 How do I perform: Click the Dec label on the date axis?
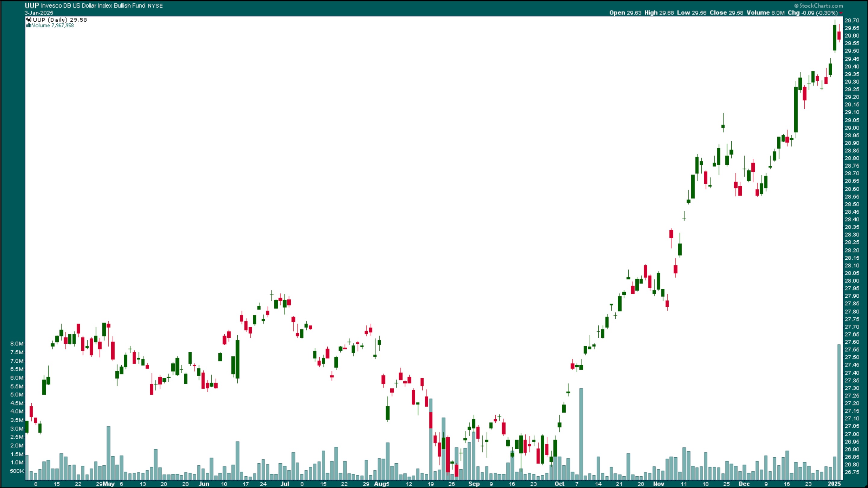[744, 484]
